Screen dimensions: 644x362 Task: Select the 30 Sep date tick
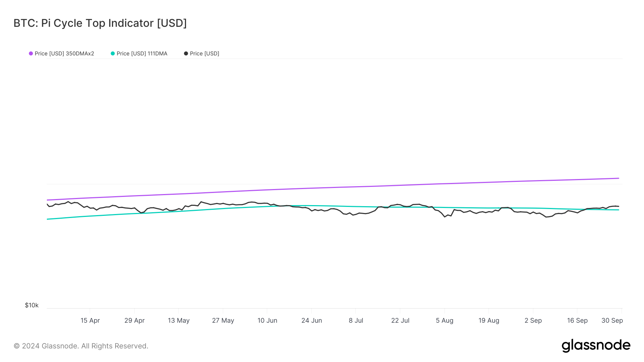(612, 321)
